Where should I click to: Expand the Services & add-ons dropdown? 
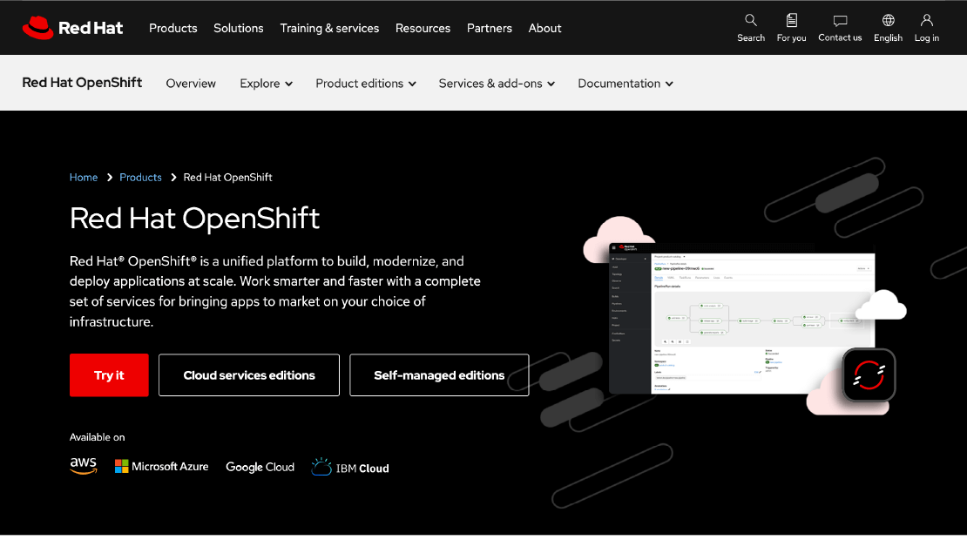(497, 84)
